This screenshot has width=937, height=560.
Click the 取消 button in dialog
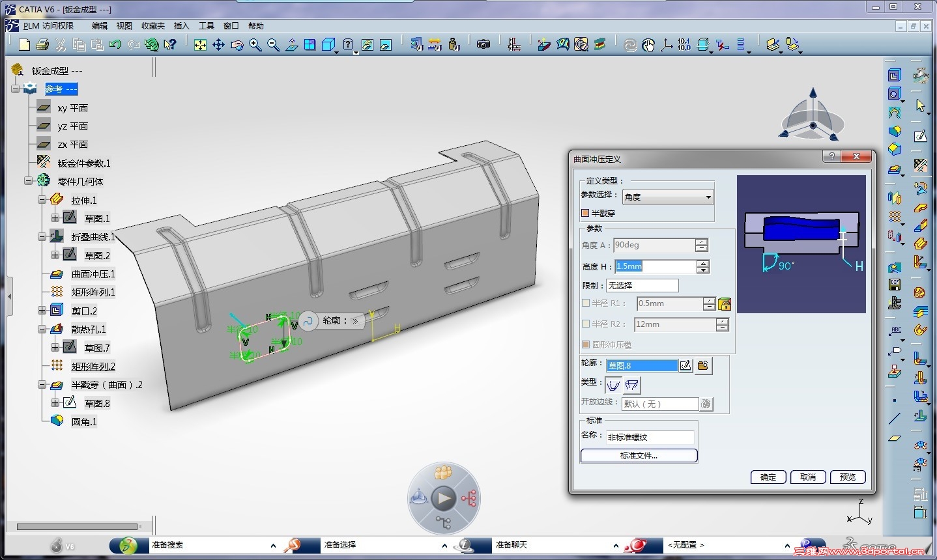coord(808,477)
